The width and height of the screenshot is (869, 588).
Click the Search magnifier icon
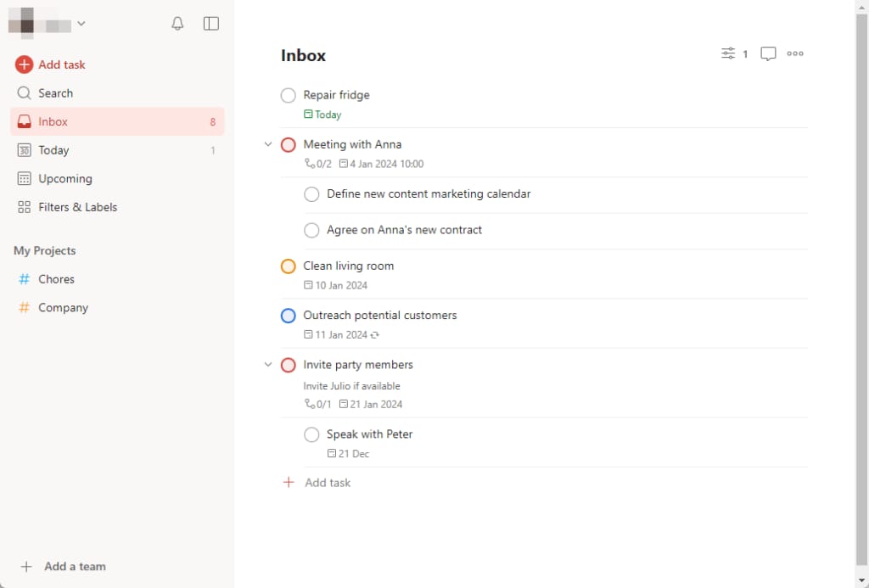click(x=24, y=93)
